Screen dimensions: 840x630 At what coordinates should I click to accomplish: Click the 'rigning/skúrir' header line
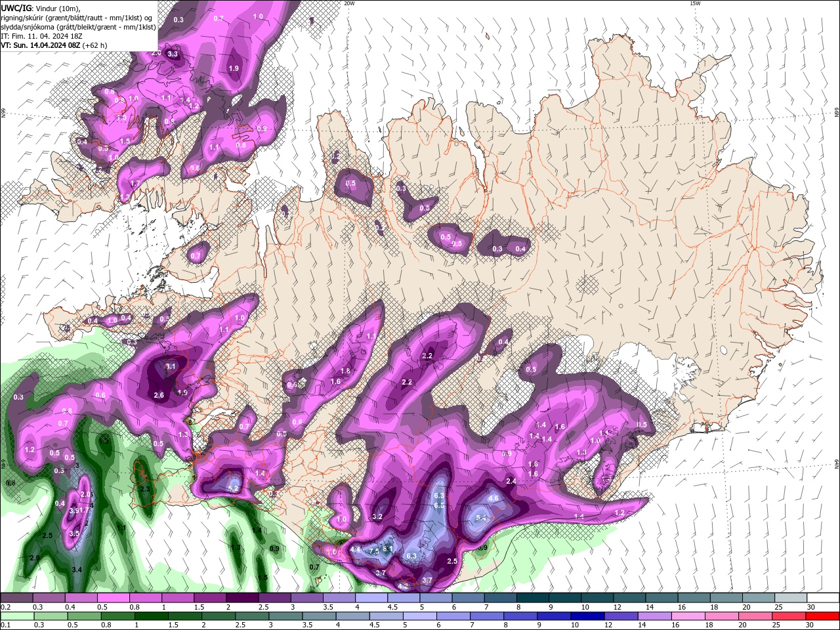[77, 18]
